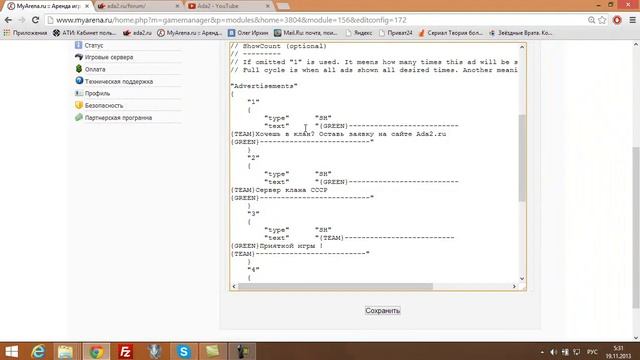This screenshot has height=360, width=640.
Task: Click the page vertical scrollbar thumb
Action: [636, 227]
